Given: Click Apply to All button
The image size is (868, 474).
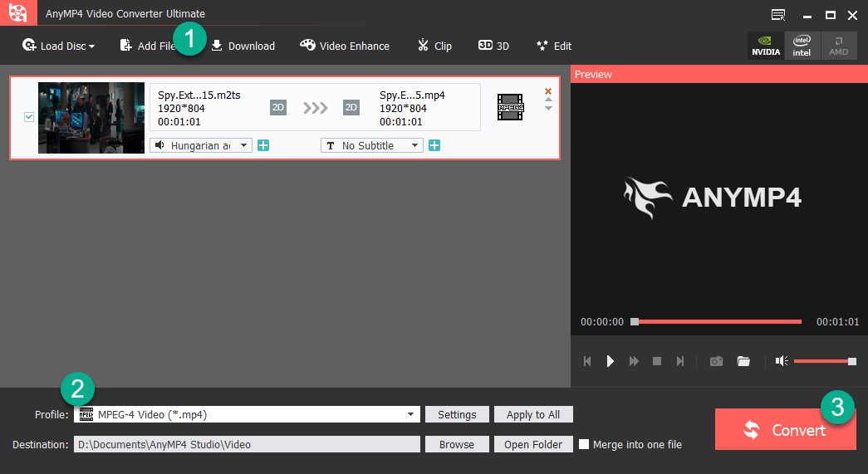Looking at the screenshot, I should (533, 414).
